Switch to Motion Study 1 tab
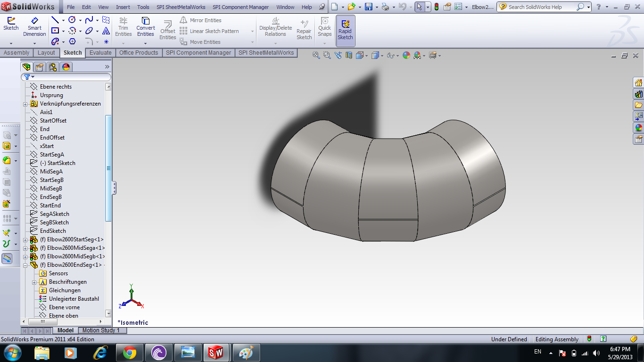The image size is (644, 362). coord(101,330)
